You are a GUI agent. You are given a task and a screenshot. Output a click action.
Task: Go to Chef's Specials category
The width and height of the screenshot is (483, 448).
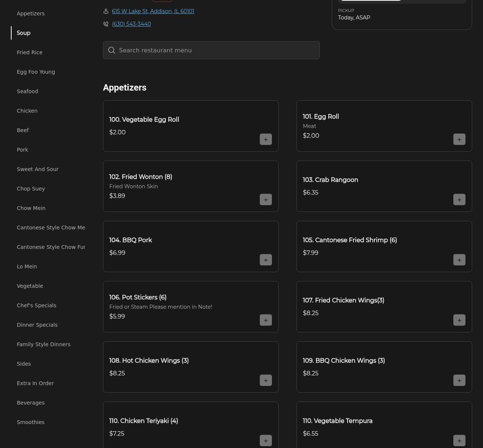click(36, 305)
